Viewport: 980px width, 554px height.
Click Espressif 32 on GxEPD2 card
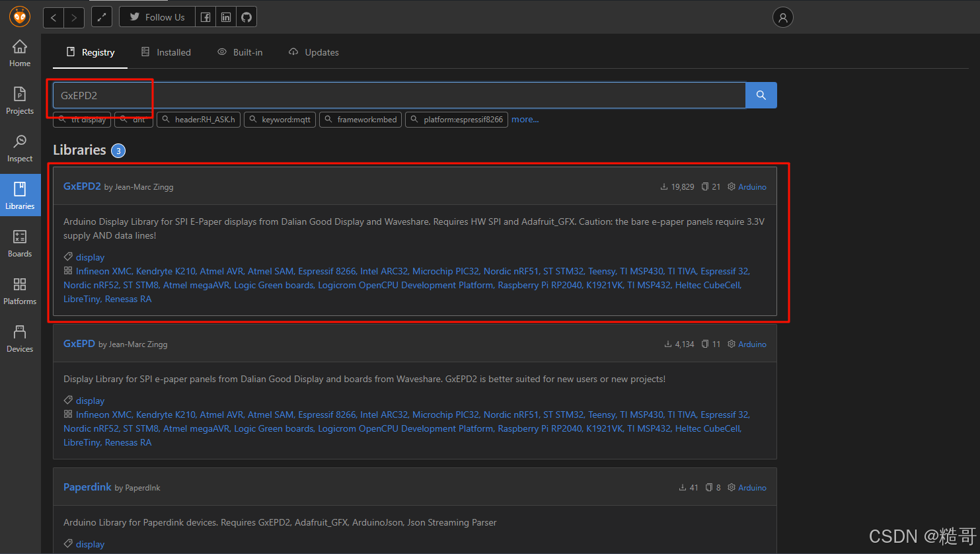tap(725, 271)
